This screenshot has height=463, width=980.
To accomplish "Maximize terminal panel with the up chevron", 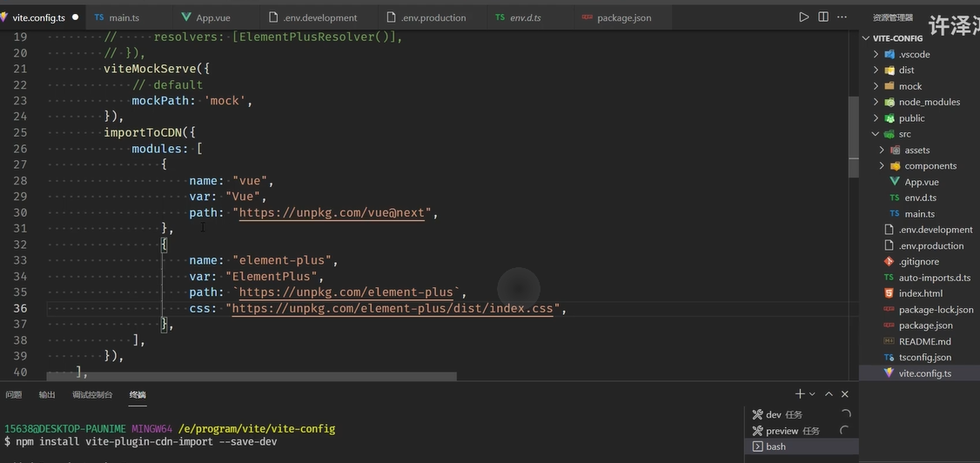I will coord(829,394).
